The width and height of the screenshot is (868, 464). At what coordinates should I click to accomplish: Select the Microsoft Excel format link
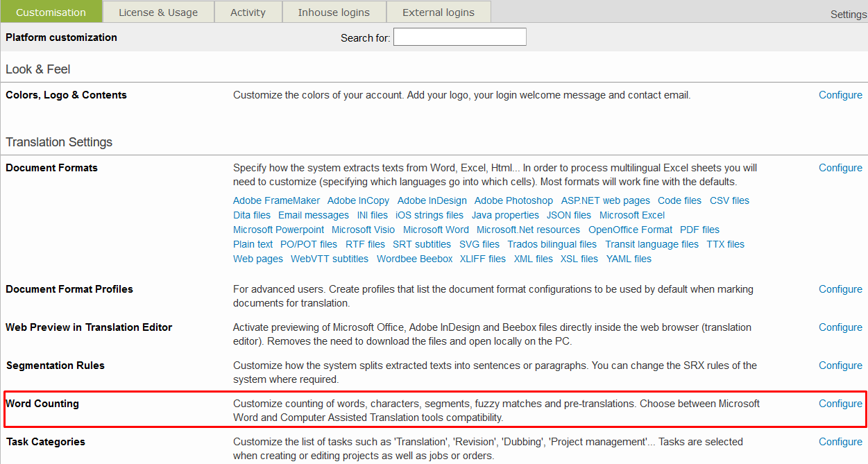pos(632,215)
